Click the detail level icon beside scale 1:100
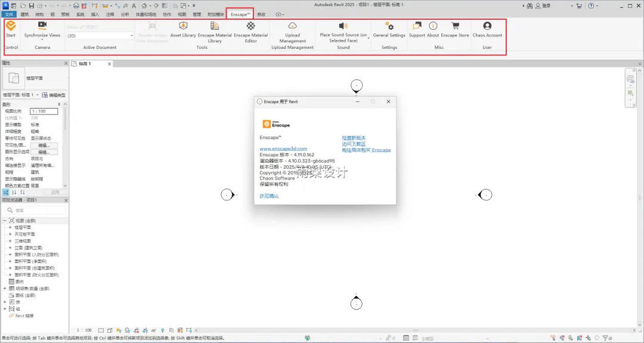The image size is (644, 343). pyautogui.click(x=101, y=330)
